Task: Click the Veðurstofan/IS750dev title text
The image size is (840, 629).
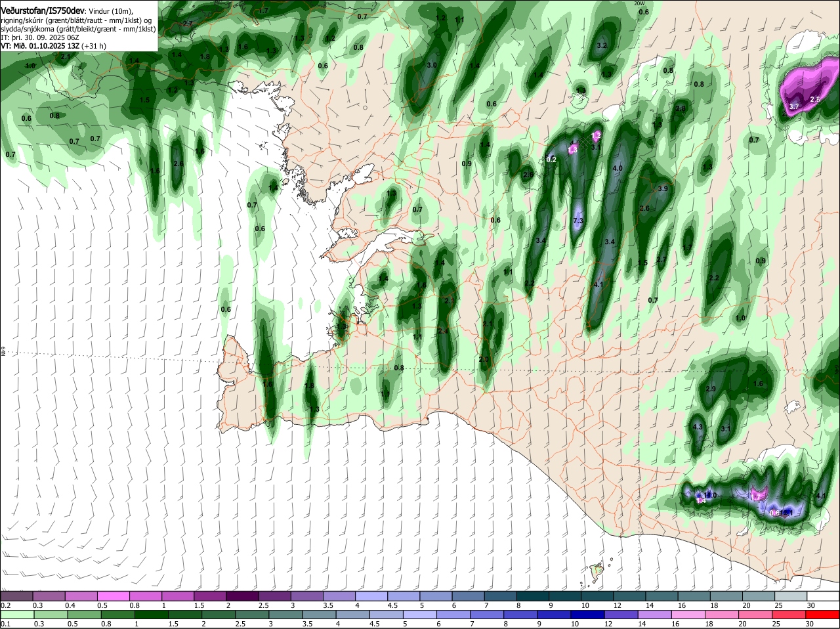Action: 43,11
